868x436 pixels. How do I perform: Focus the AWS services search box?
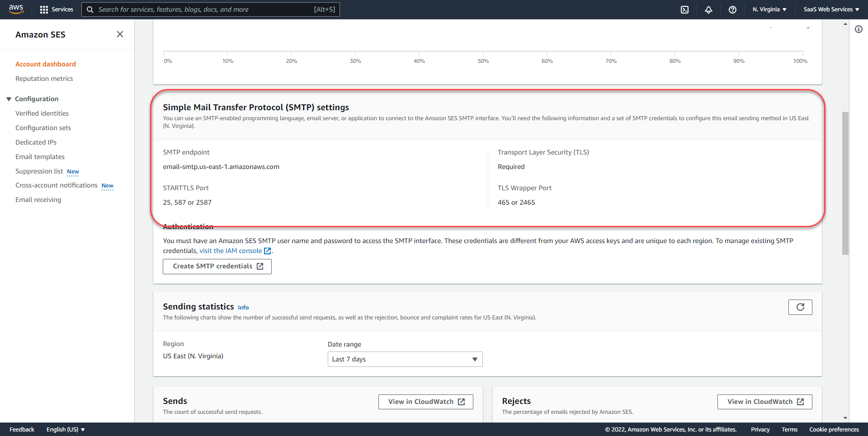tap(210, 9)
